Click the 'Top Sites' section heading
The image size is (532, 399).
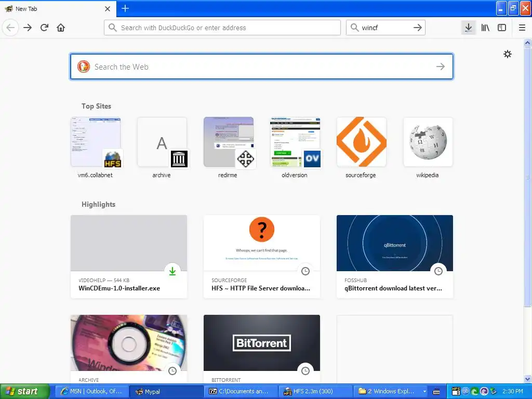(x=96, y=106)
